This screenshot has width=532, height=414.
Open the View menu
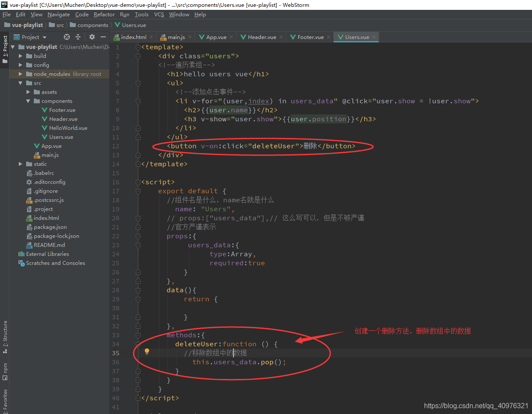click(36, 15)
